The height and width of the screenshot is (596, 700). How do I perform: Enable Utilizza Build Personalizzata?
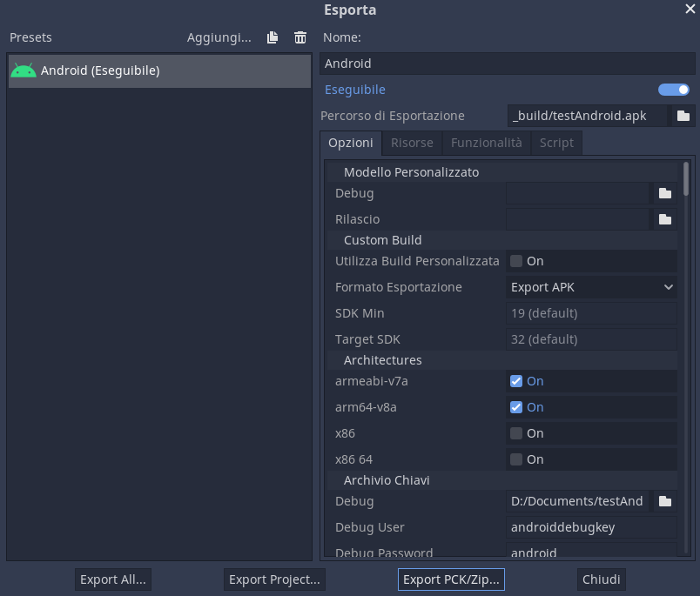pos(516,261)
